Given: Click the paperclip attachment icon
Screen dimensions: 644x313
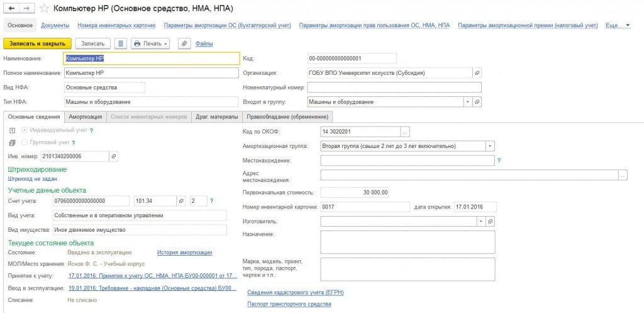Looking at the screenshot, I should click(184, 43).
